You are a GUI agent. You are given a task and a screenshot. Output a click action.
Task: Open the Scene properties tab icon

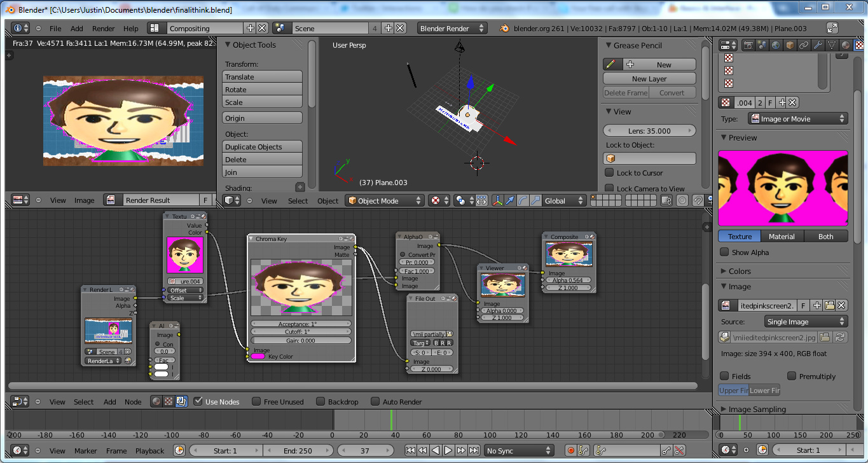[x=762, y=45]
